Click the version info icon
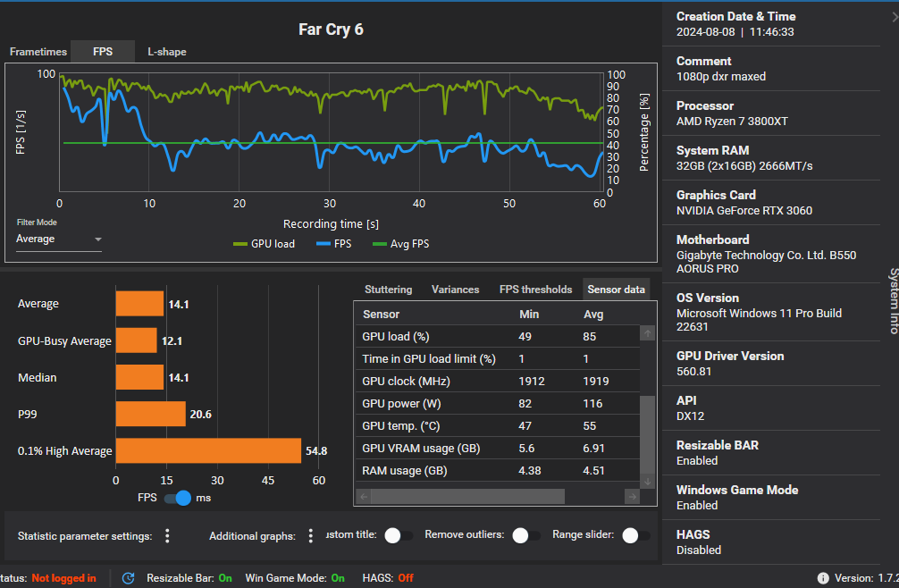This screenshot has width=899, height=588. [x=823, y=578]
